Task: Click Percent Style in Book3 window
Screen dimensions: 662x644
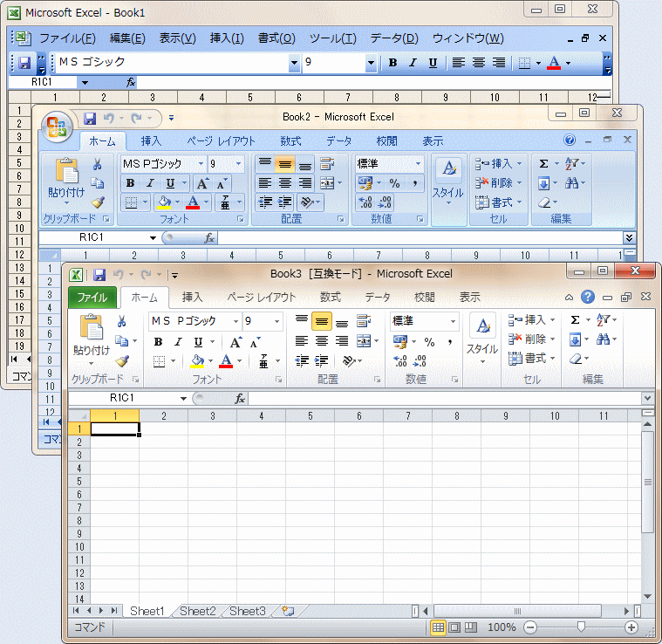Action: pyautogui.click(x=429, y=342)
